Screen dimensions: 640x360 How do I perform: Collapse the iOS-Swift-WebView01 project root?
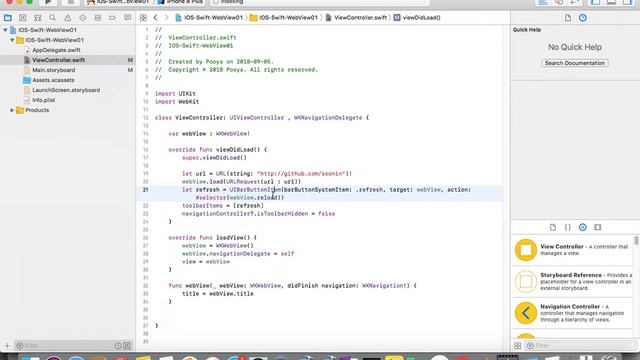(5, 30)
